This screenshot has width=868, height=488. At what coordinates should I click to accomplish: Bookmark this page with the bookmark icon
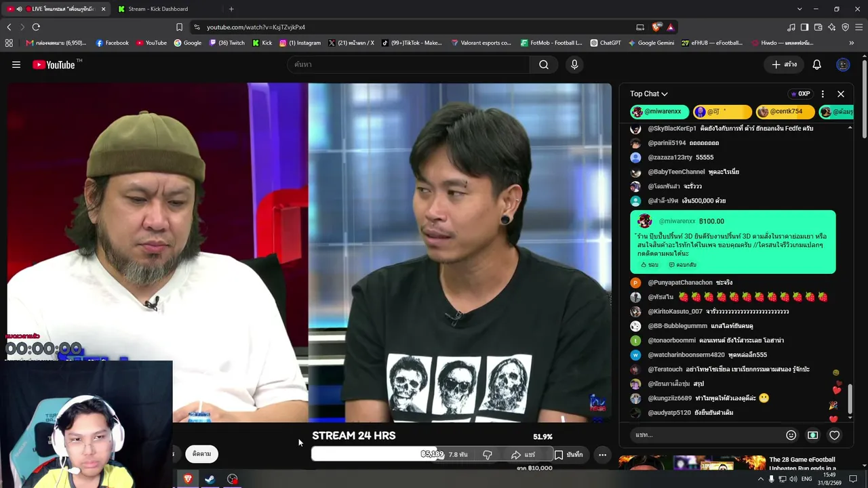(179, 27)
